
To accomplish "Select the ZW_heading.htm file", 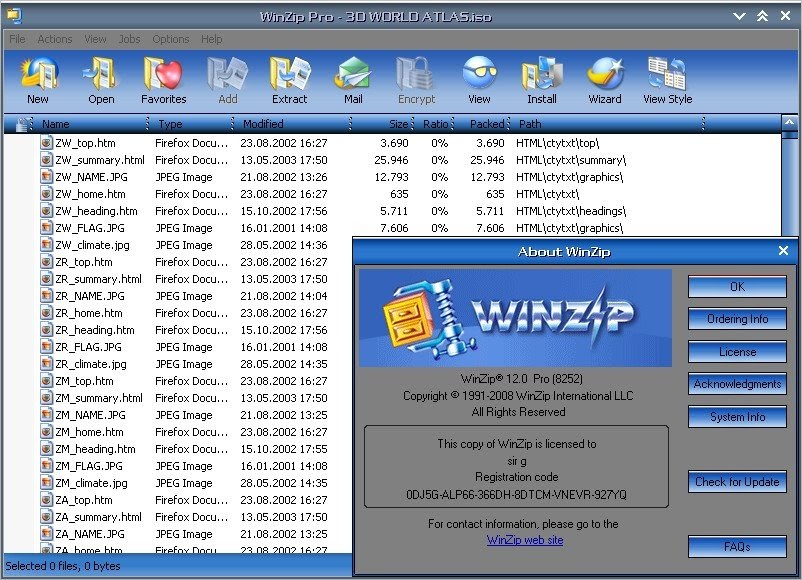I will click(x=96, y=211).
